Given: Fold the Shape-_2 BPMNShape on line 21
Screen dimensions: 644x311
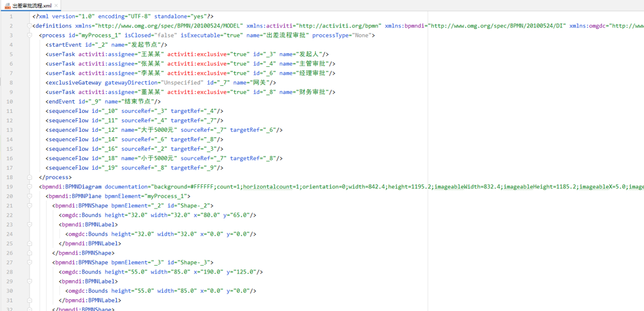Looking at the screenshot, I should pos(30,206).
